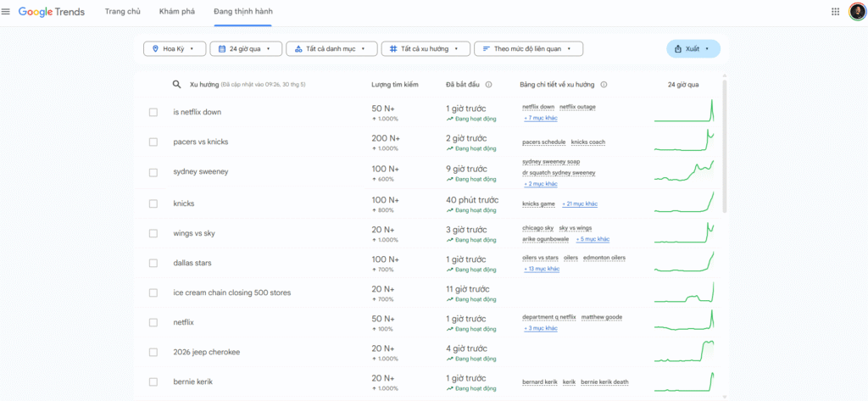Click the location pin icon in Hoa Kỳ filter
Image resolution: width=868 pixels, height=401 pixels.
tap(155, 48)
